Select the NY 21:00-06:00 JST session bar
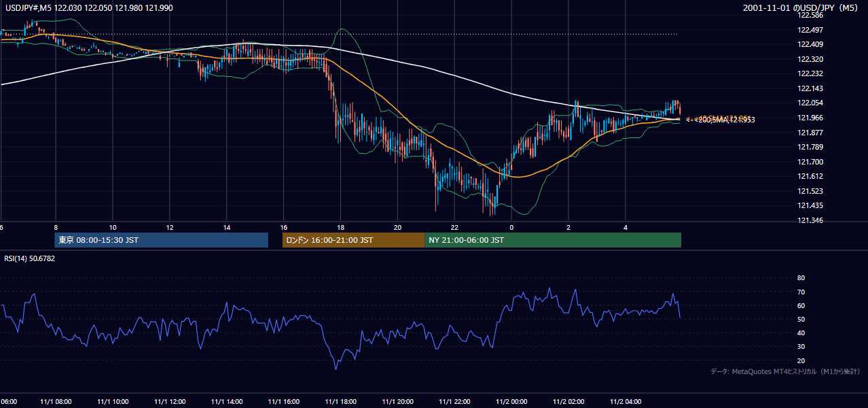This screenshot has height=408, width=868. (553, 240)
